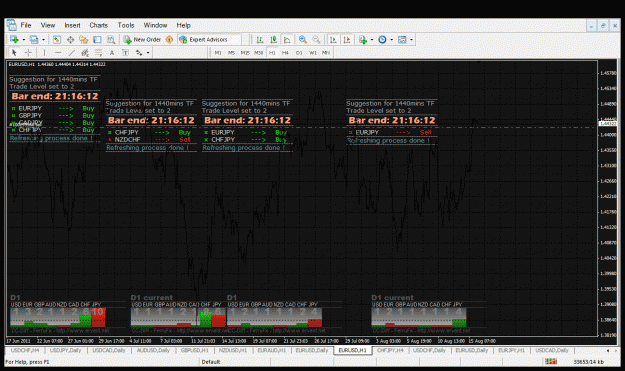Click the Periods clock icon
This screenshot has width=625, height=371.
382,39
